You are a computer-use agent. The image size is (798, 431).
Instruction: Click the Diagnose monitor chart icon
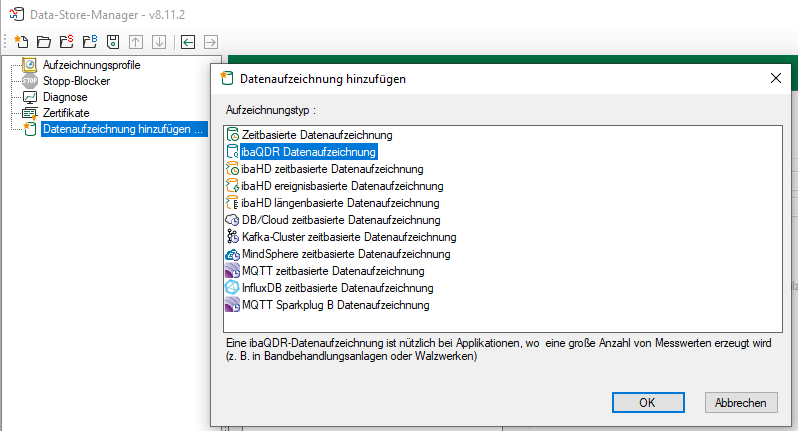coord(30,97)
